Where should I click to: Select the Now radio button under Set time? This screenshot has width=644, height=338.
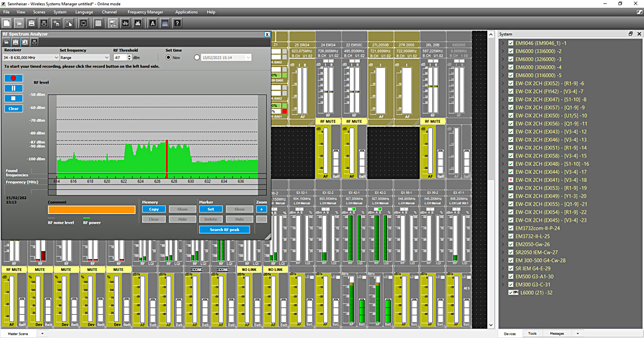tap(169, 57)
